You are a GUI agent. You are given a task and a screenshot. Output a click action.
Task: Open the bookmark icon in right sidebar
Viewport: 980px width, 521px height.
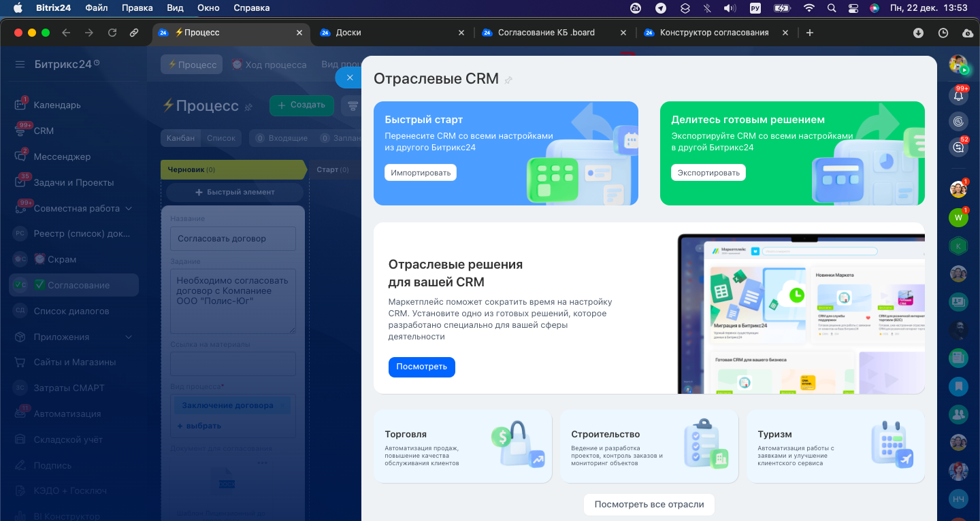point(958,386)
